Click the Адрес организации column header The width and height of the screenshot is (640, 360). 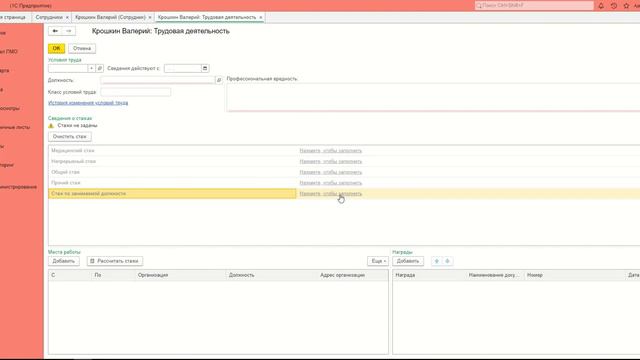[353, 275]
